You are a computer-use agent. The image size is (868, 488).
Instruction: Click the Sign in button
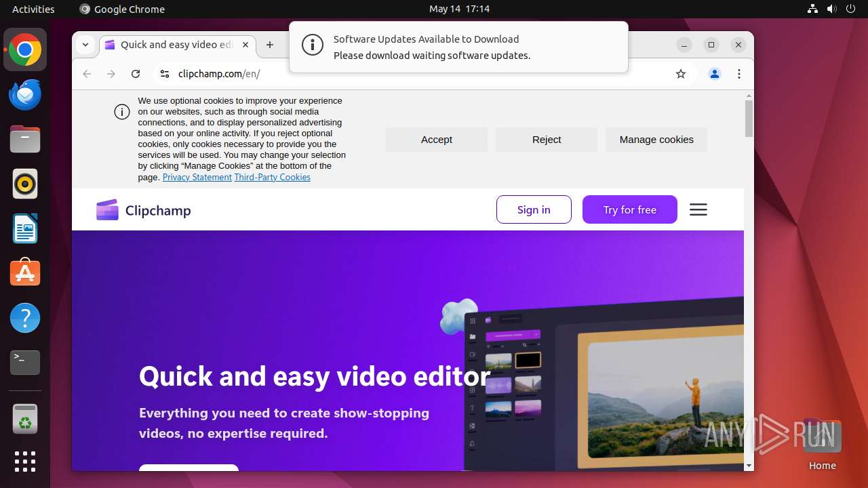click(534, 209)
